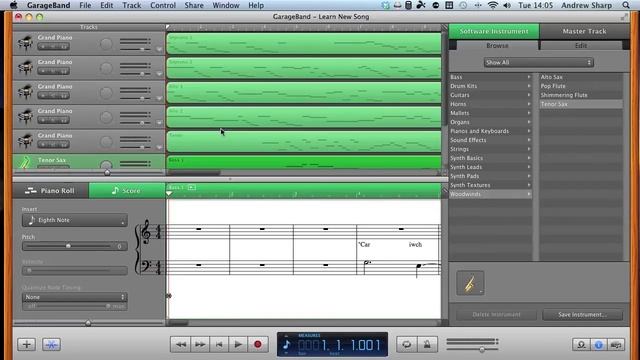Image resolution: width=640 pixels, height=360 pixels.
Task: Click the topmost Grand Piano track's piano icon
Action: coord(25,43)
